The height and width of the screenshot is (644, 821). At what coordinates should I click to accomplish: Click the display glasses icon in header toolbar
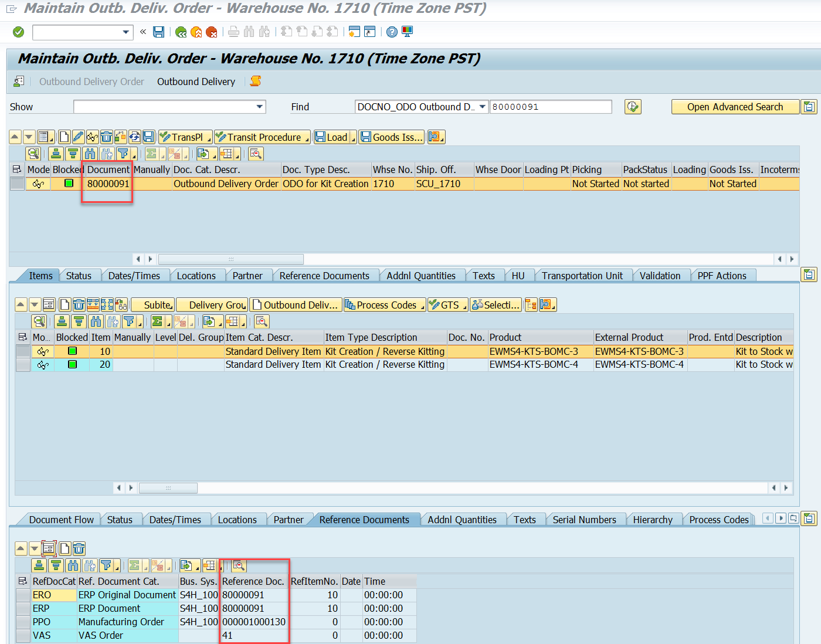pos(92,137)
